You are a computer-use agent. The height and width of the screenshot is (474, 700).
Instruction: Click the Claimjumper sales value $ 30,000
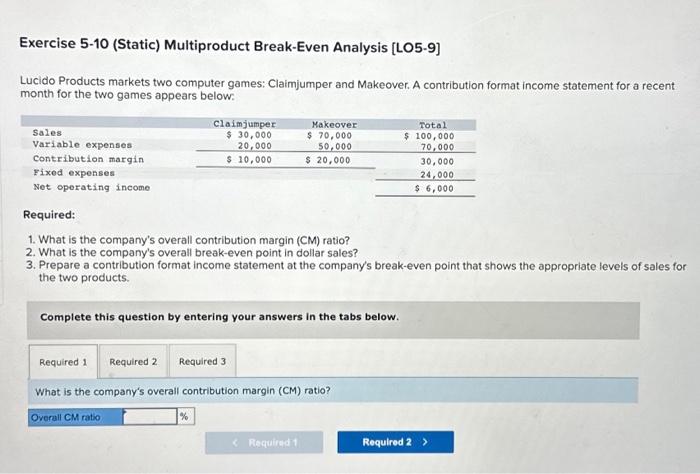[249, 135]
